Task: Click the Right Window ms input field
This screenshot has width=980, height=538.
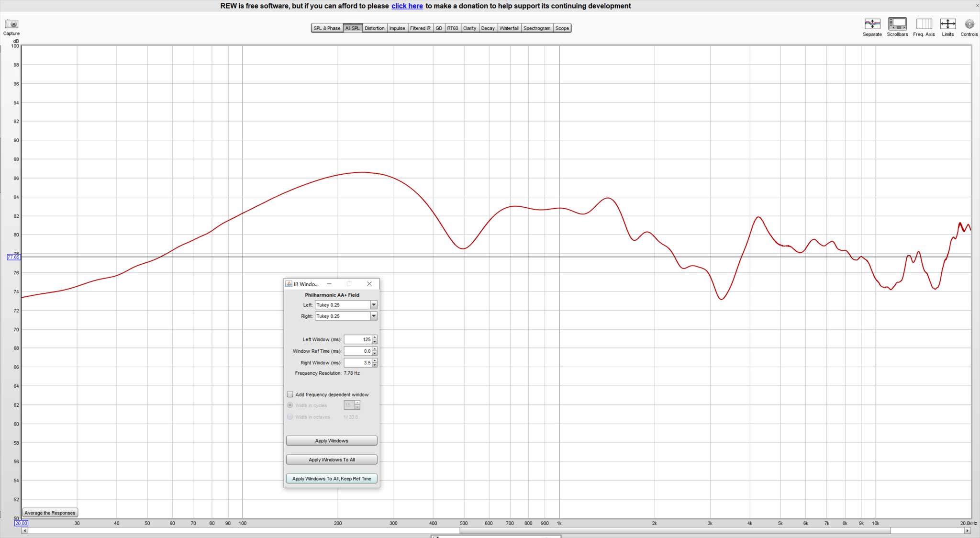Action: coord(357,363)
